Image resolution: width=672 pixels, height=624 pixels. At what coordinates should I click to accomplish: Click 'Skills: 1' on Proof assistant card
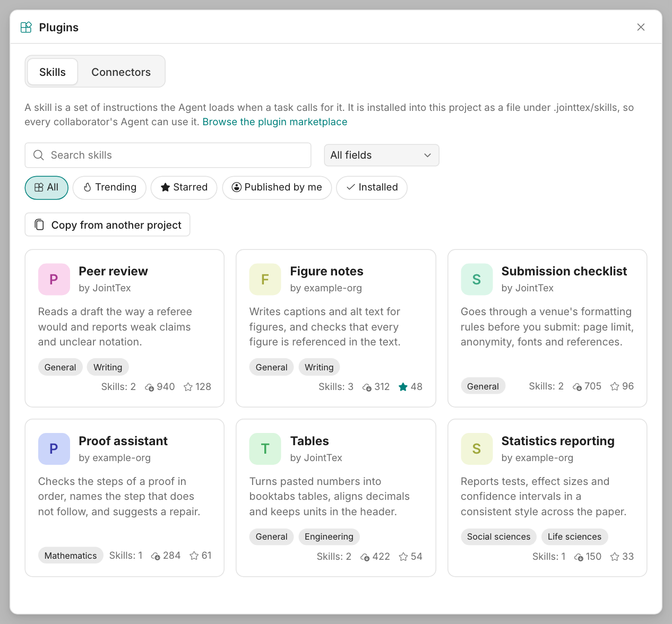tap(126, 556)
